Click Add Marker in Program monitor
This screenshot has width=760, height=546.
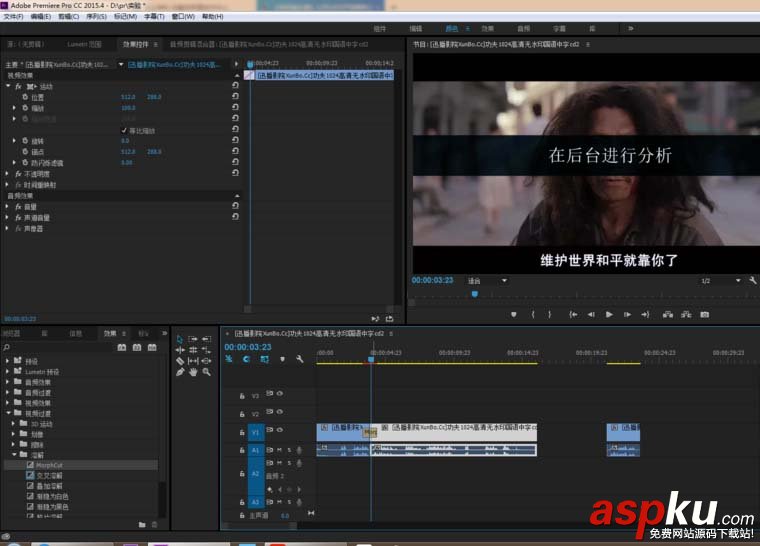[x=514, y=314]
